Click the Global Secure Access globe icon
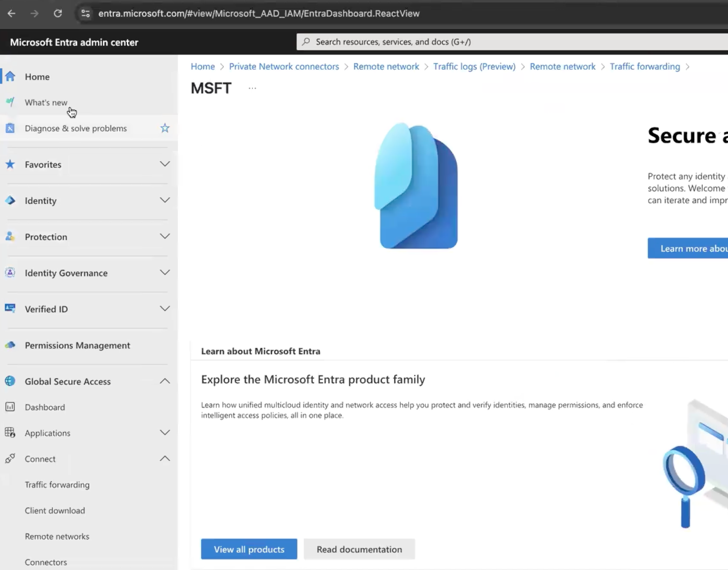 (10, 381)
